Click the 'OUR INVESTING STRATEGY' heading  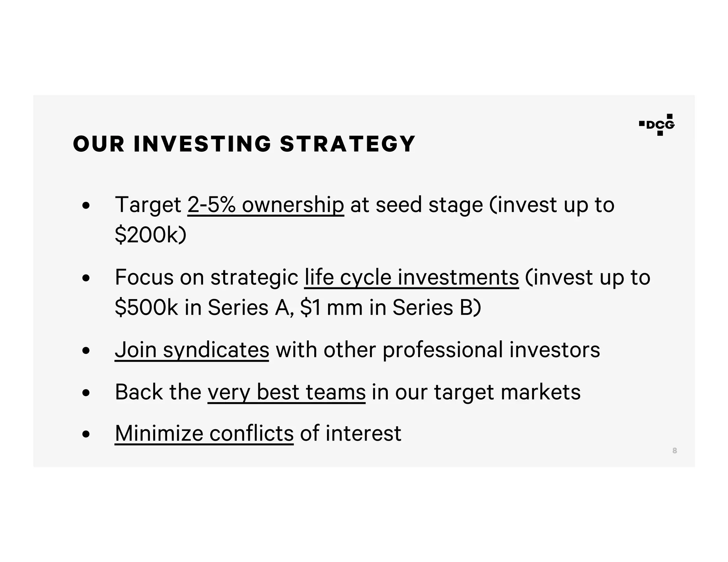click(x=244, y=144)
